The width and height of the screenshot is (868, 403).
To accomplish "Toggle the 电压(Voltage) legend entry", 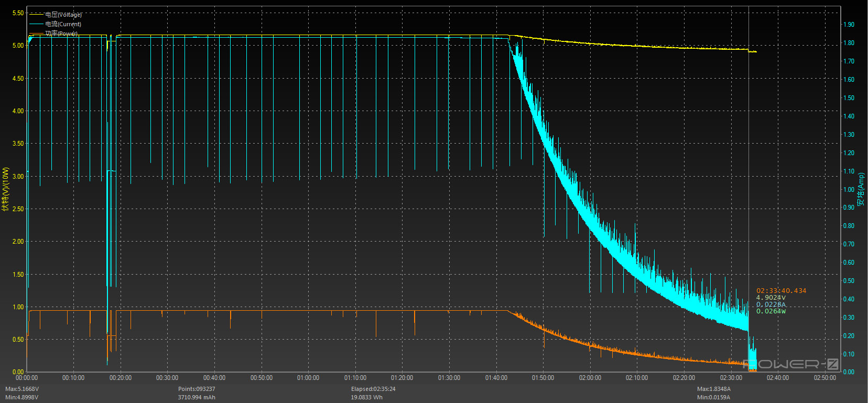I will click(63, 15).
